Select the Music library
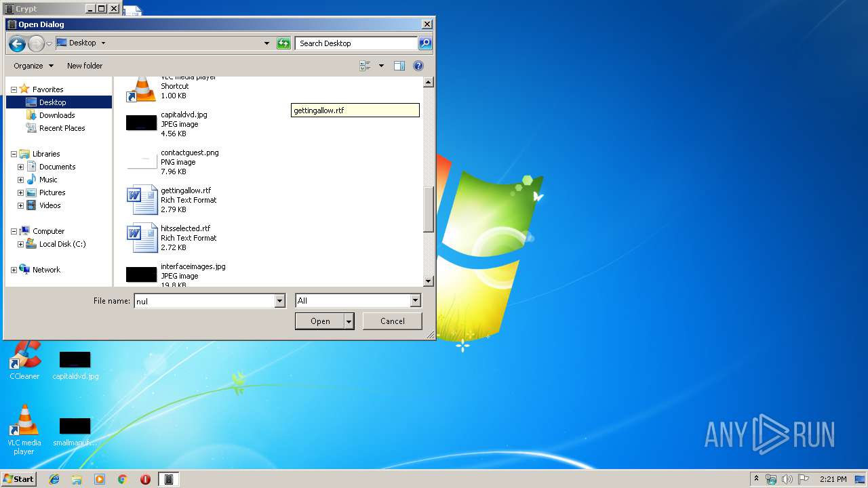 pos(48,180)
